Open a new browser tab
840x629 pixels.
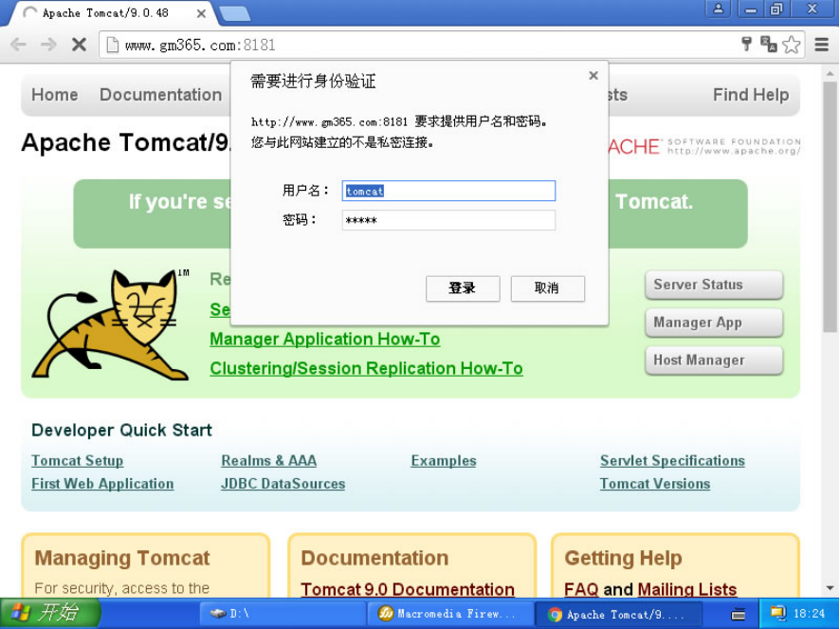tap(234, 14)
